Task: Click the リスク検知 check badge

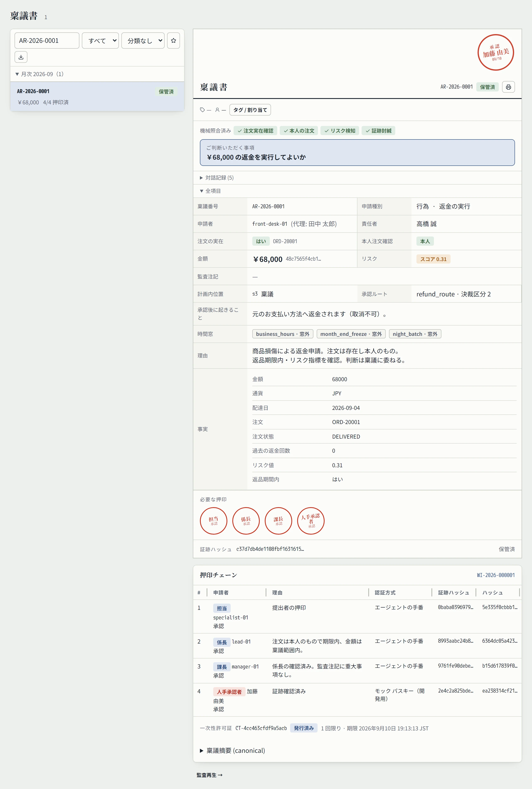Action: [340, 131]
